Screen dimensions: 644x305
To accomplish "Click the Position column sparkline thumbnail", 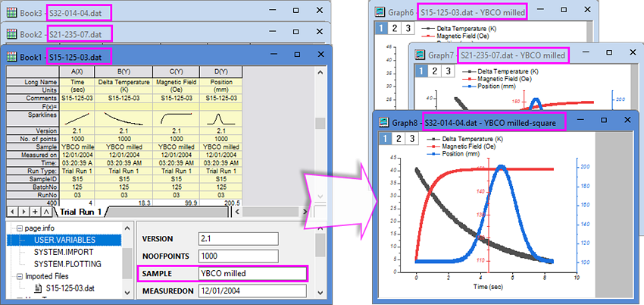I will pyautogui.click(x=221, y=119).
